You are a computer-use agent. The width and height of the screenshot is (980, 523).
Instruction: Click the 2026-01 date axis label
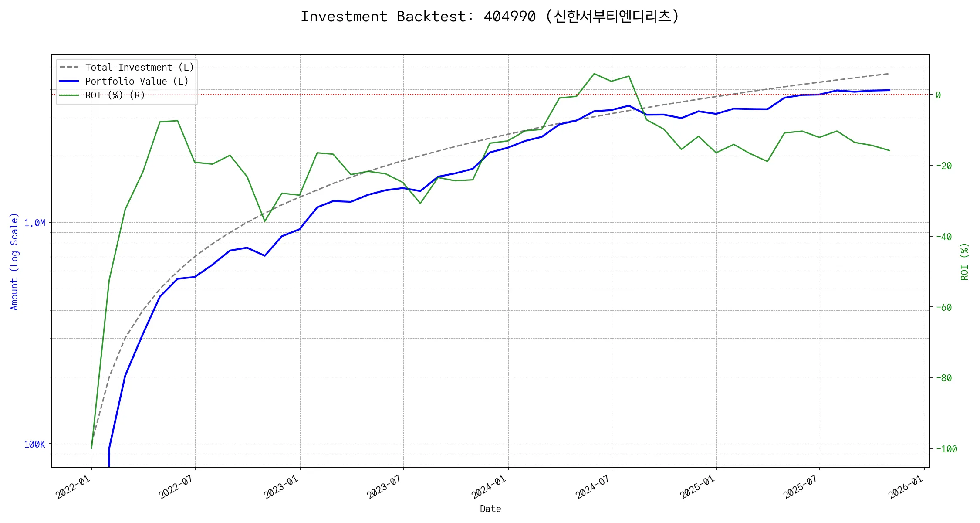point(906,487)
